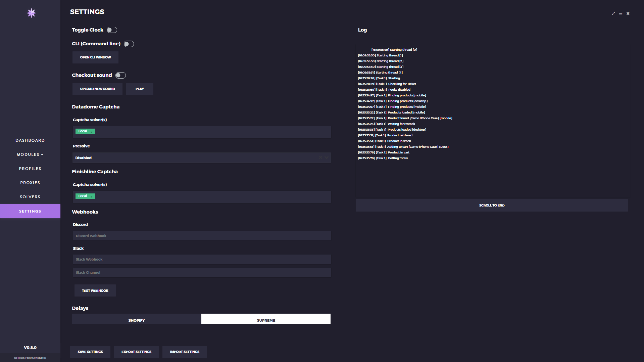Enable the Toggle Clock switch
Image resolution: width=644 pixels, height=362 pixels.
(112, 30)
